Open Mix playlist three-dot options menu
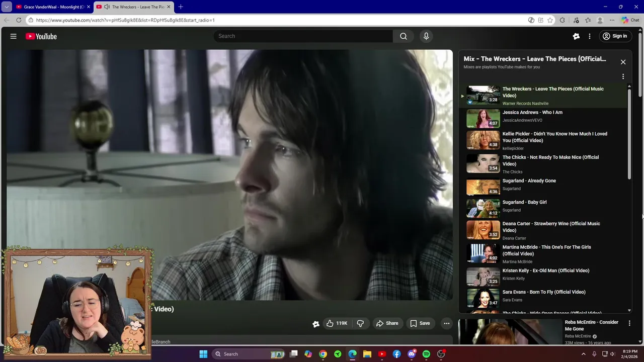Viewport: 644px width, 362px height. [x=623, y=76]
